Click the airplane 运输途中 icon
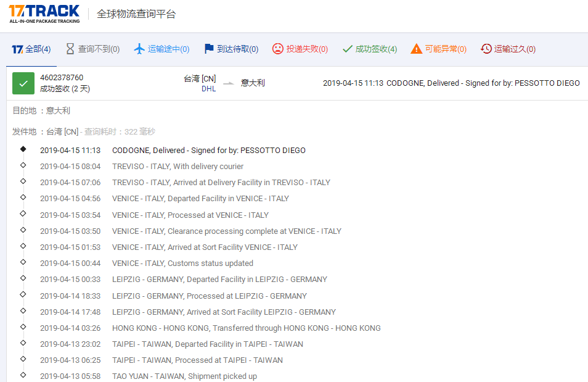The width and height of the screenshot is (588, 382). tap(139, 49)
